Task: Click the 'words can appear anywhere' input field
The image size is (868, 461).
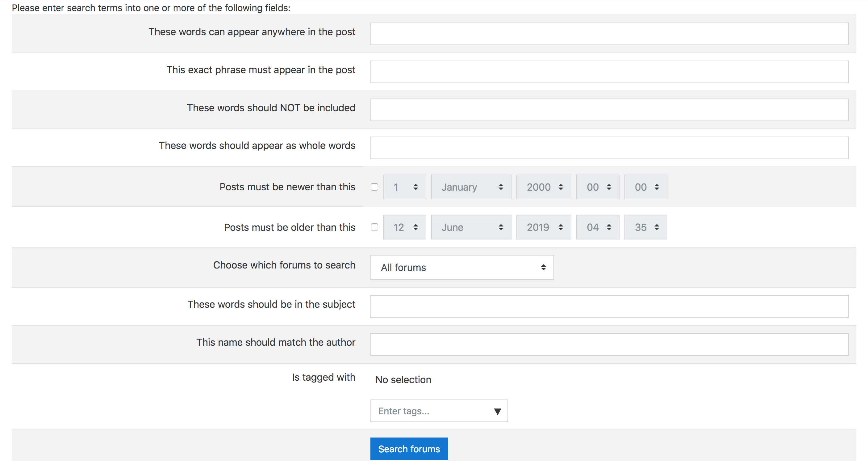Action: point(609,34)
